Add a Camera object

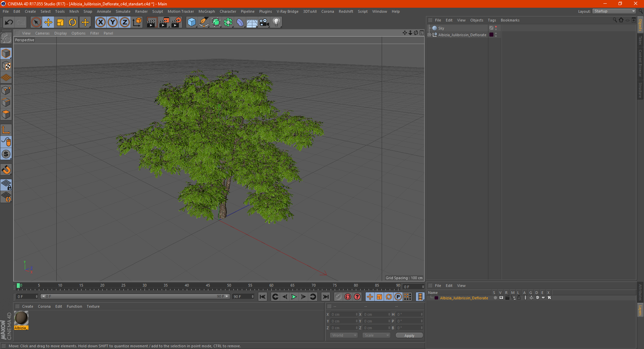(x=264, y=22)
